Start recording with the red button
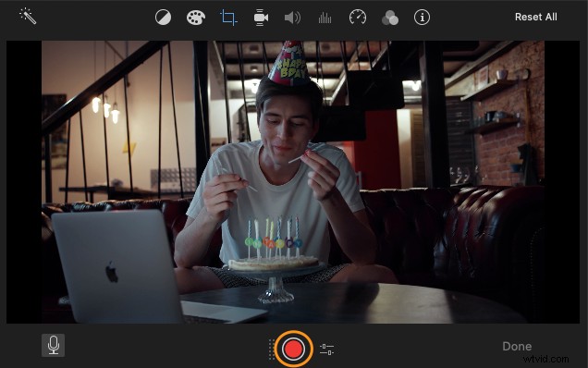588x368 pixels. tap(294, 349)
